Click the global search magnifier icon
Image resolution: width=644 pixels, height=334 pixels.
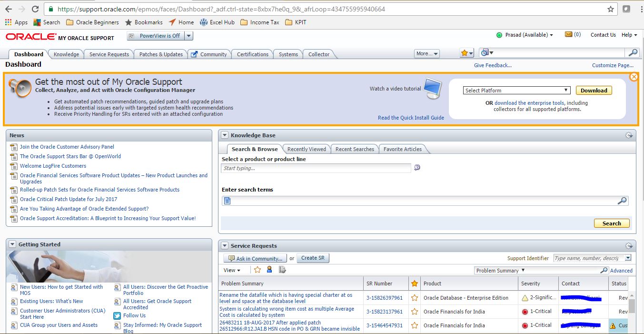point(633,53)
